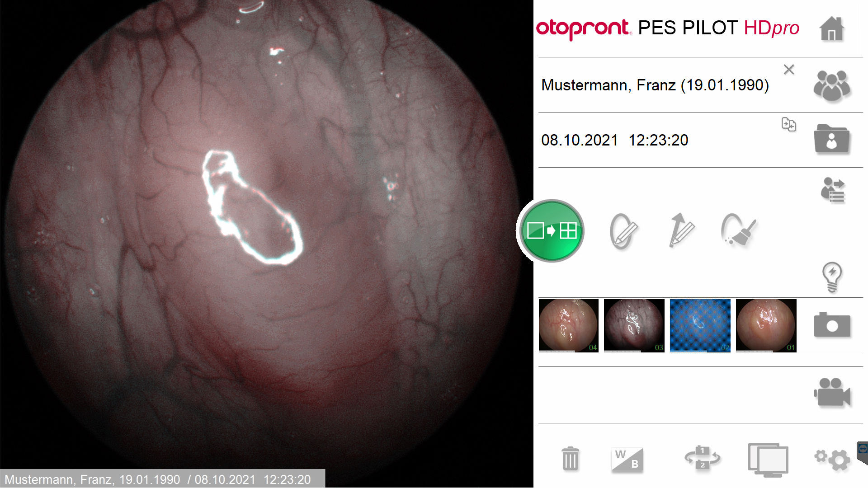Open the dual monitor display icon
868x488 pixels.
768,460
